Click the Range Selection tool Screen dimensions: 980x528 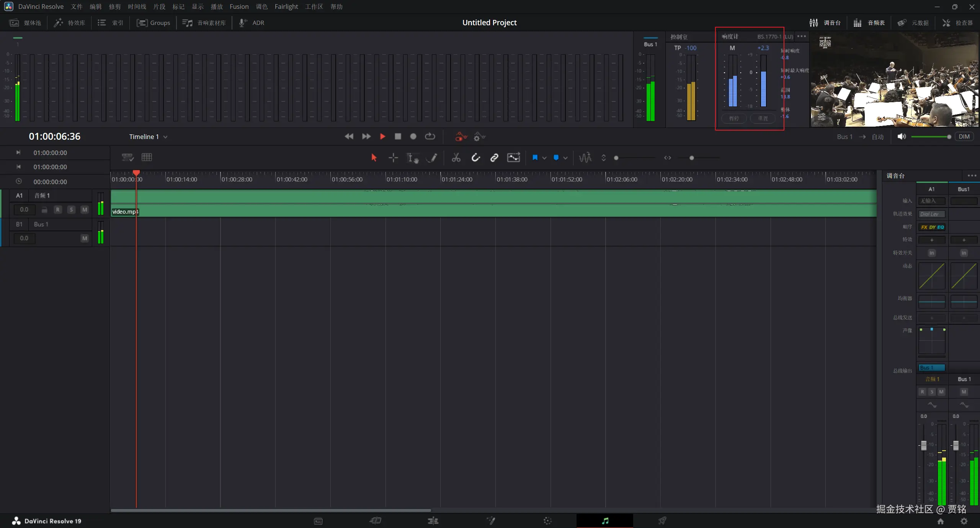(x=393, y=158)
